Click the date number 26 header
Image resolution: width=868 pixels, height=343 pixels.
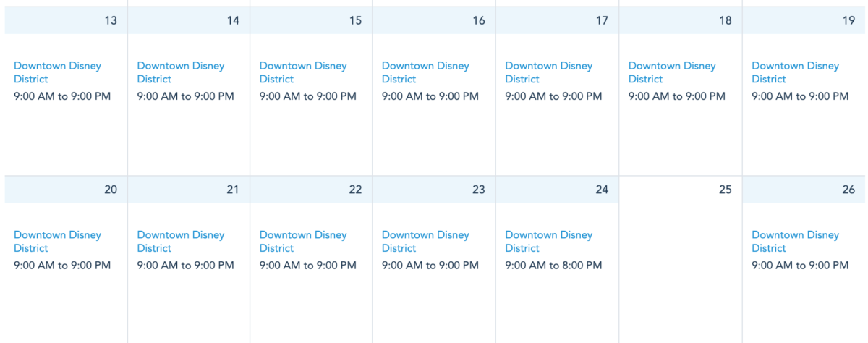(x=848, y=190)
